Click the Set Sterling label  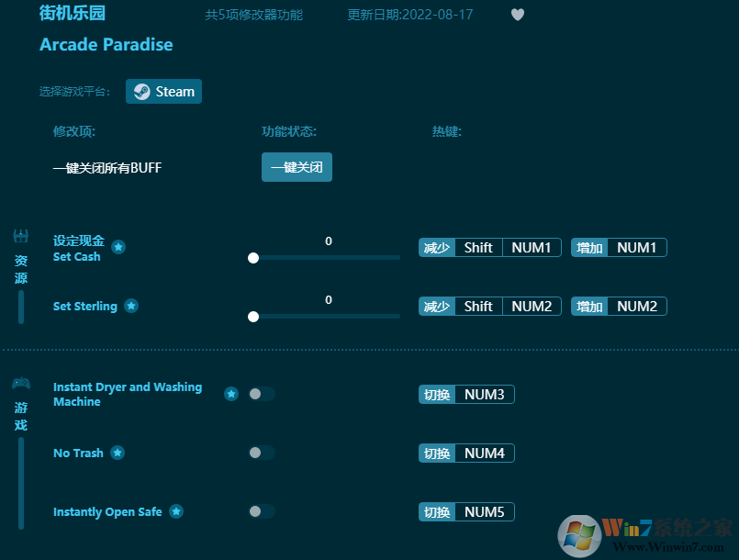click(x=84, y=307)
